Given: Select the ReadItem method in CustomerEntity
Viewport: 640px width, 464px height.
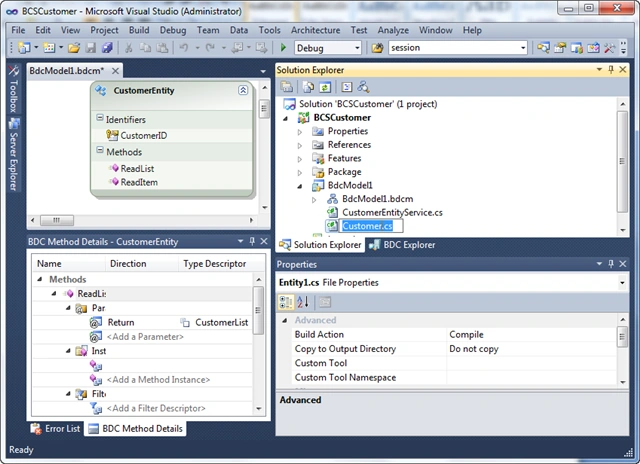Looking at the screenshot, I should coord(139,182).
